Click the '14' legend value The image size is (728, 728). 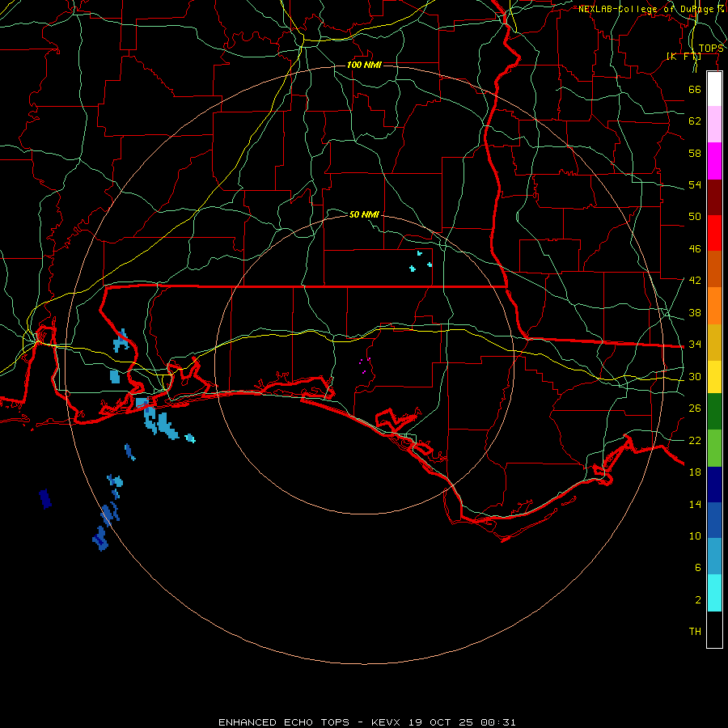[x=695, y=504]
